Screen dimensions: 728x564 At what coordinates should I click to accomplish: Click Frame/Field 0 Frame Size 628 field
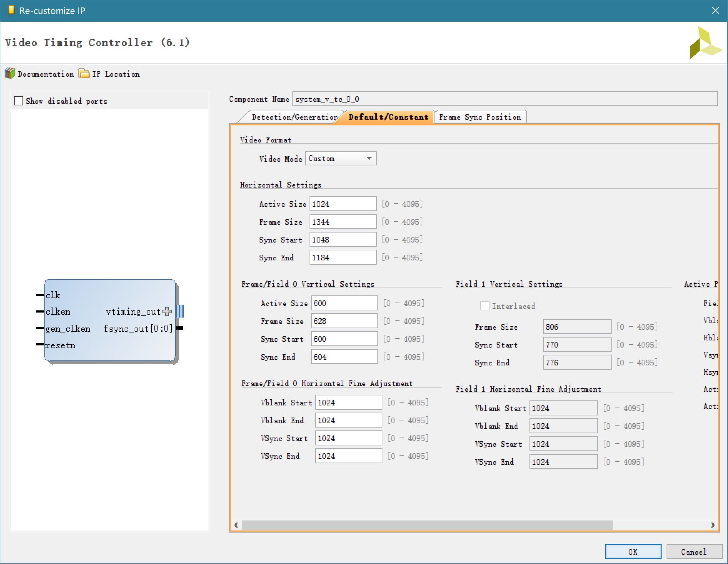[344, 321]
